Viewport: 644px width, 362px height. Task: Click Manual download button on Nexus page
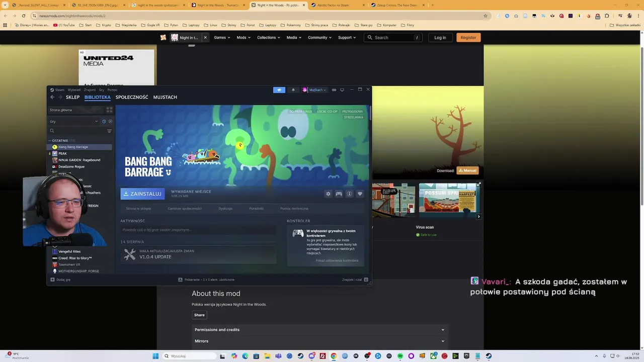(x=467, y=170)
